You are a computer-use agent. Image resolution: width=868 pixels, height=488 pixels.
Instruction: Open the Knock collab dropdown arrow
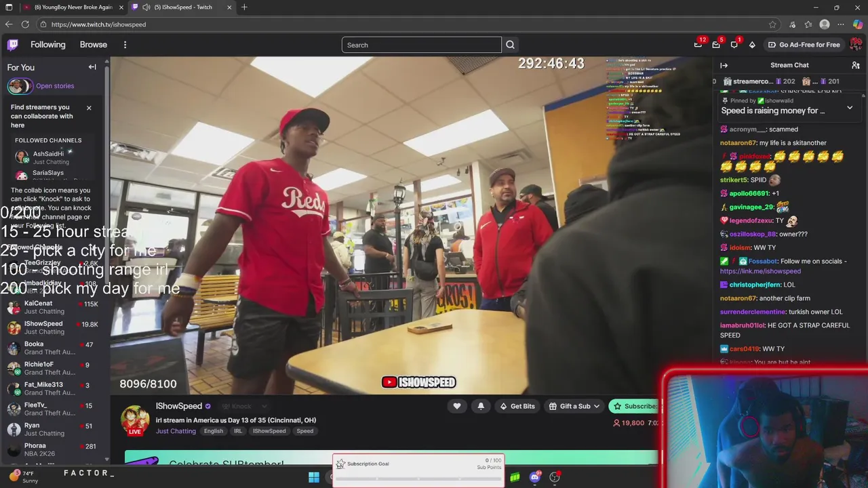(x=264, y=406)
